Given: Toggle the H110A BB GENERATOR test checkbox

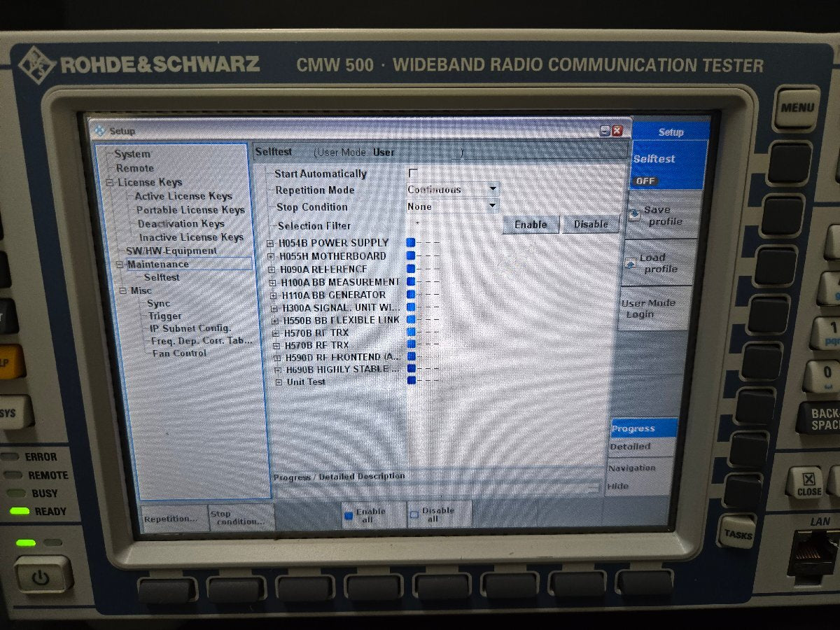Looking at the screenshot, I should coord(411,295).
